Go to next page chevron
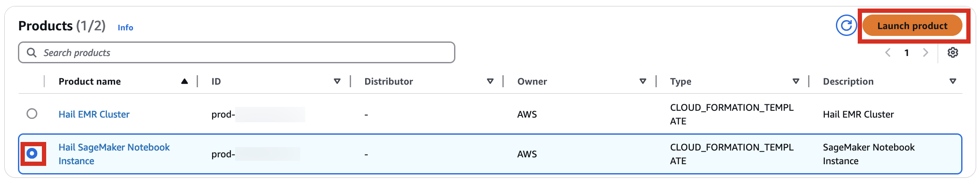The height and width of the screenshot is (183, 980). 925,53
